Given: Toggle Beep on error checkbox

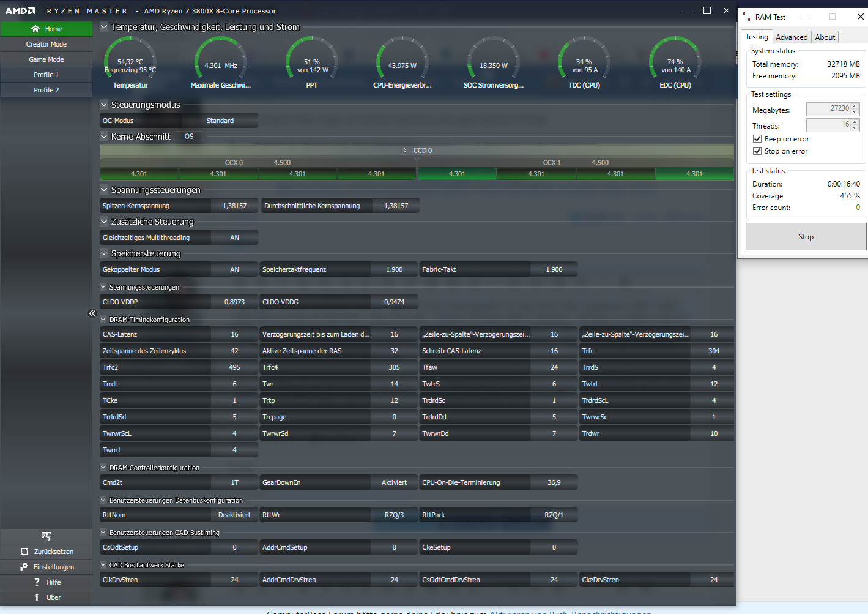Looking at the screenshot, I should [757, 139].
